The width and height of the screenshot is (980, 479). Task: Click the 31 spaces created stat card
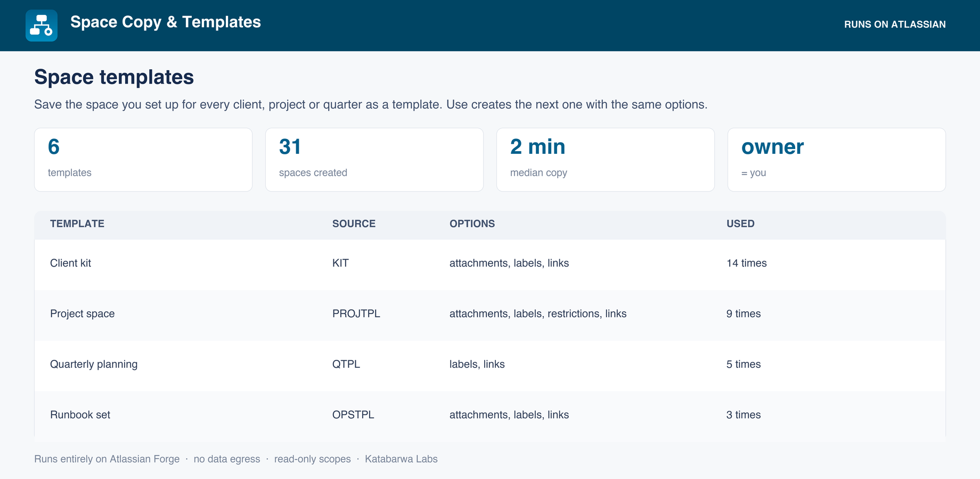coord(374,160)
